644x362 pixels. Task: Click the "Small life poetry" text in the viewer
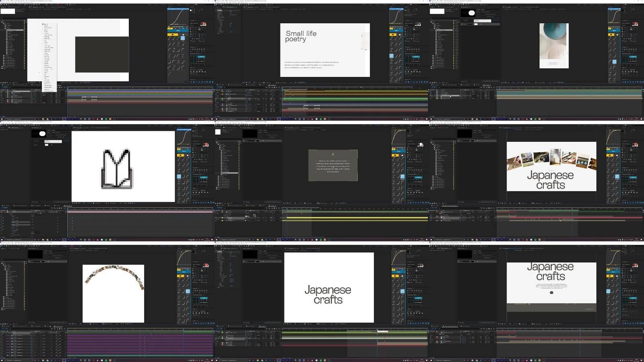[x=301, y=36]
